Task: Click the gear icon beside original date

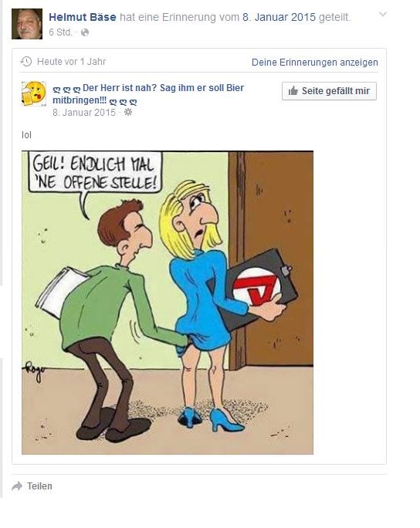Action: click(128, 113)
